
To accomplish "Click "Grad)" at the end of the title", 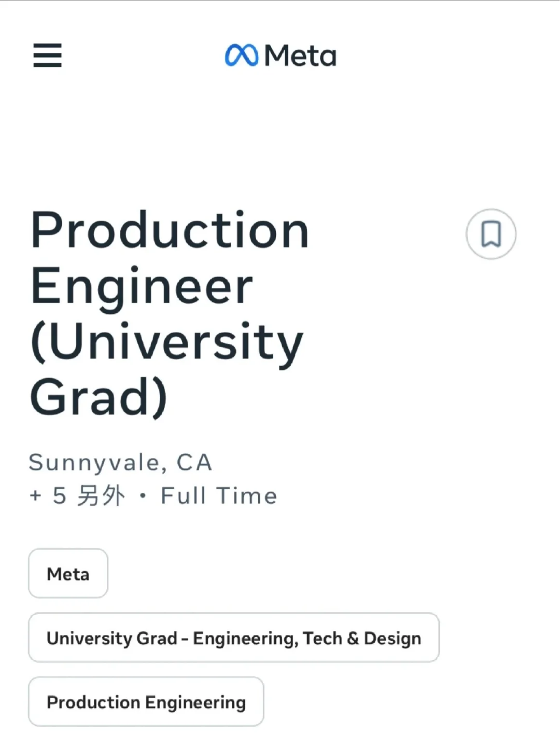I will (99, 397).
